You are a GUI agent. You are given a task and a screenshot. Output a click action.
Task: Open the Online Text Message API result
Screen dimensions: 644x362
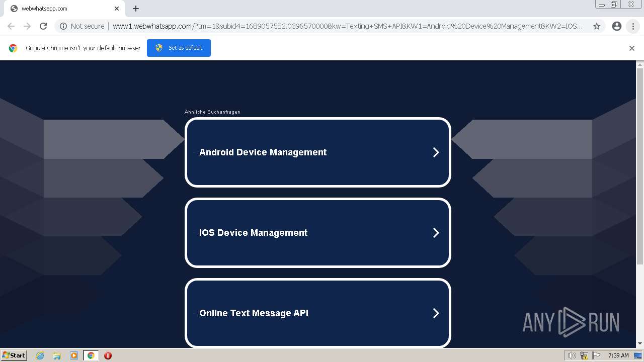coord(318,313)
